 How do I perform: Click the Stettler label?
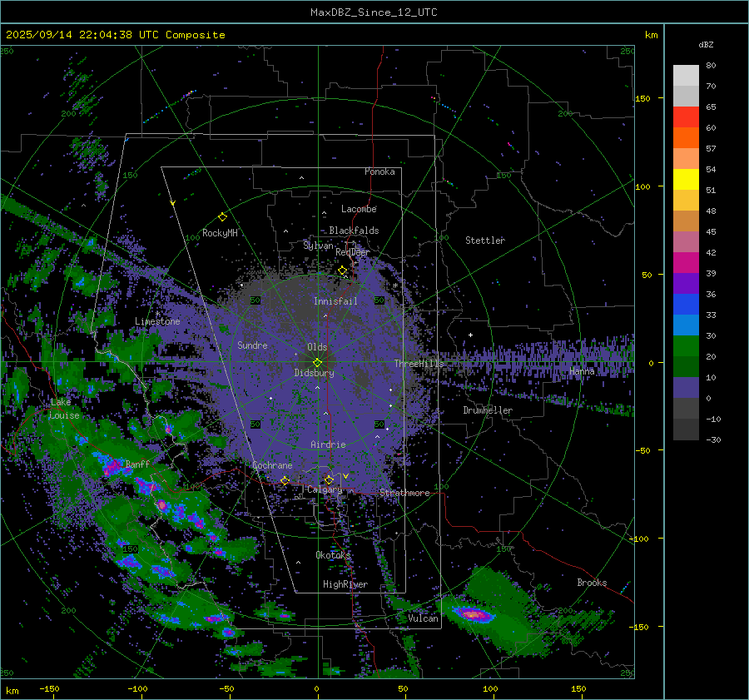click(485, 241)
